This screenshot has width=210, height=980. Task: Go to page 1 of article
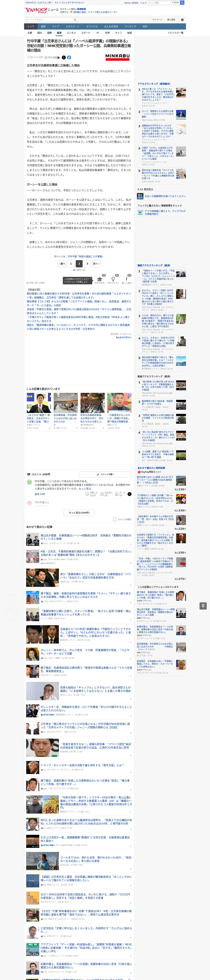click(x=71, y=264)
